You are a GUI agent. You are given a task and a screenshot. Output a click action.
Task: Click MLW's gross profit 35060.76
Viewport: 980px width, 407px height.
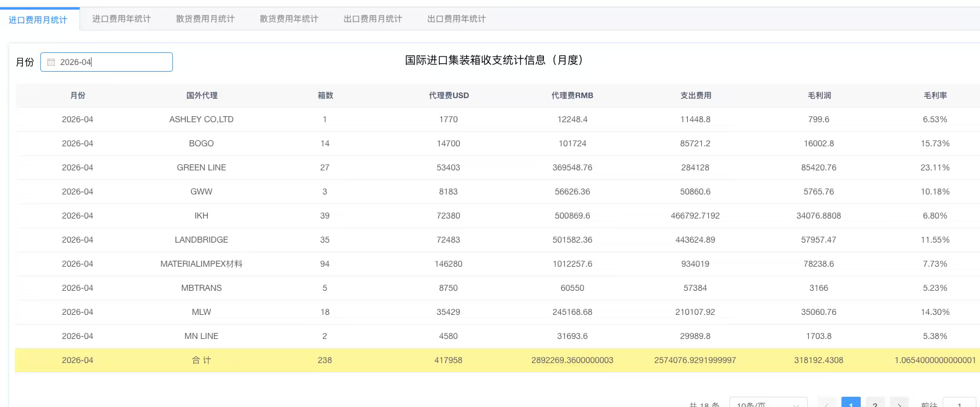point(819,312)
